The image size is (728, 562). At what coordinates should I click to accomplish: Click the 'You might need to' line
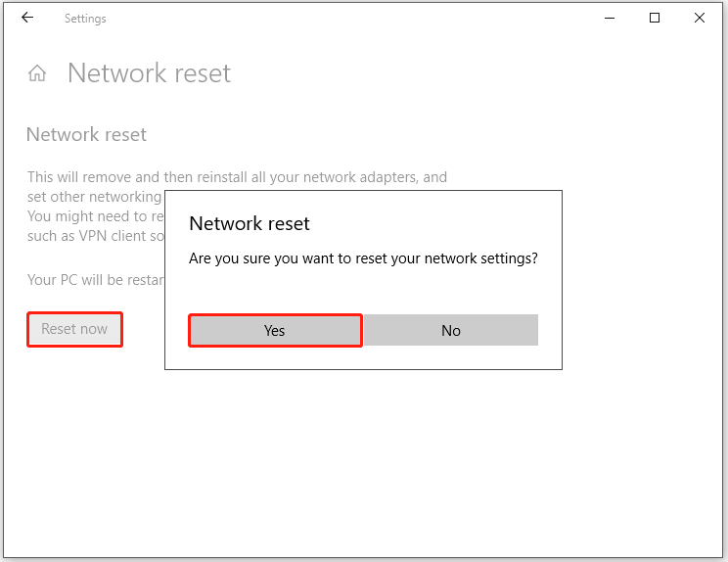click(95, 216)
